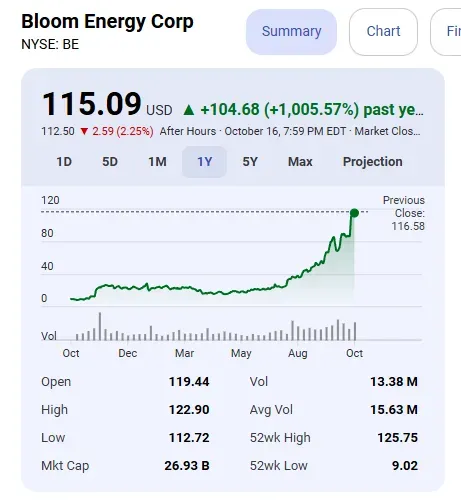Click the 52wk High value 125.75
The image size is (461, 503).
click(397, 438)
